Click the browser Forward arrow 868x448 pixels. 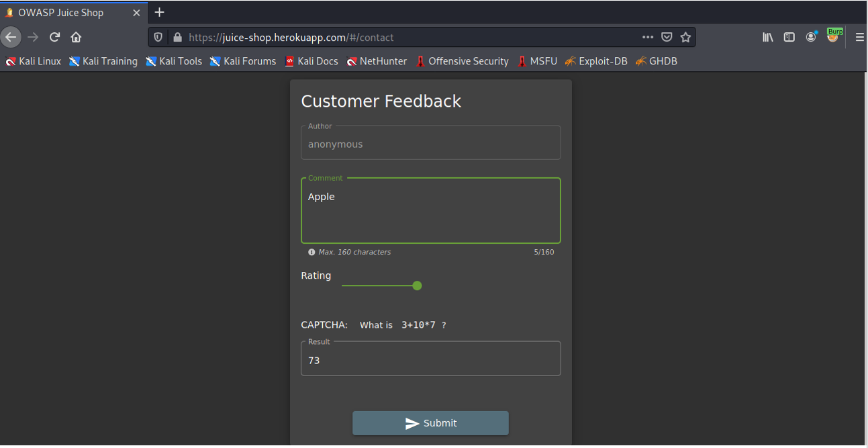(x=33, y=37)
